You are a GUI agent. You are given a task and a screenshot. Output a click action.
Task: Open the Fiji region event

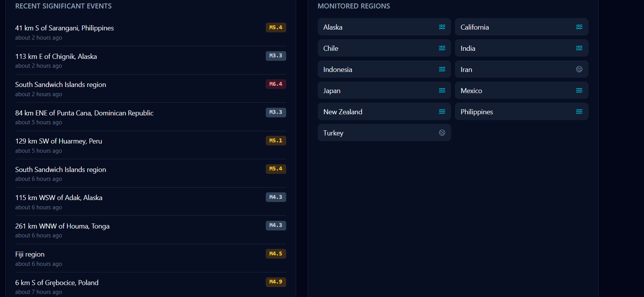coord(151,259)
